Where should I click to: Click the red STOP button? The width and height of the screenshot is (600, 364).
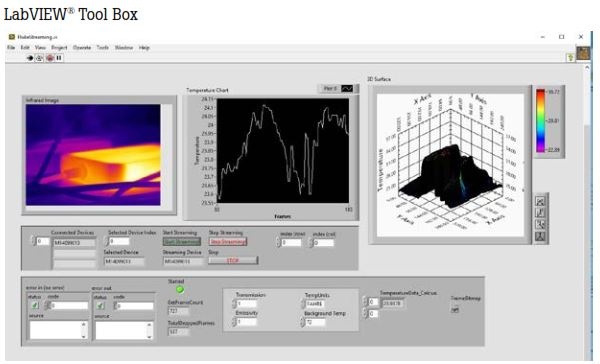pyautogui.click(x=233, y=261)
